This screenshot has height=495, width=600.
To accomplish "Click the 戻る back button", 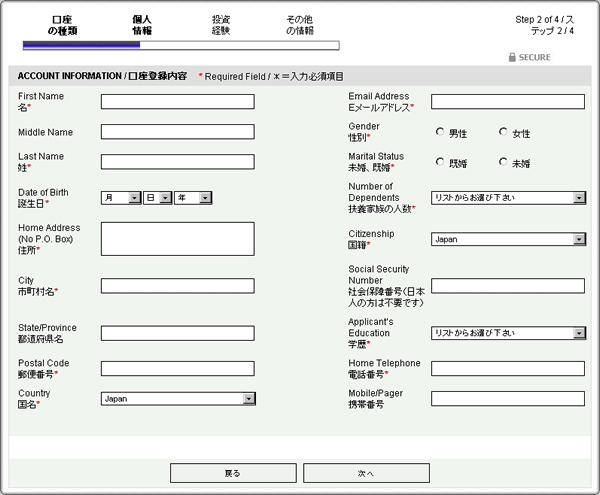I will click(x=233, y=473).
